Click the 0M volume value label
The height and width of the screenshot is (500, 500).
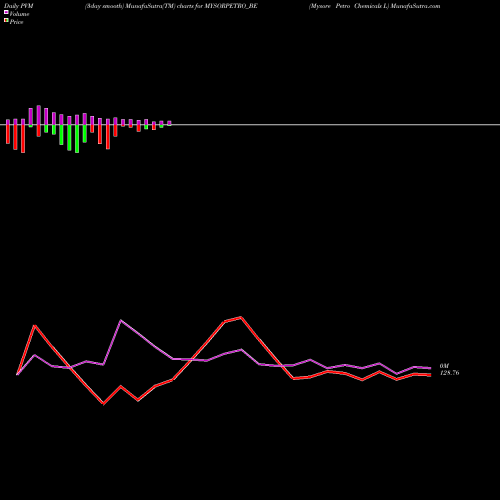pos(444,366)
